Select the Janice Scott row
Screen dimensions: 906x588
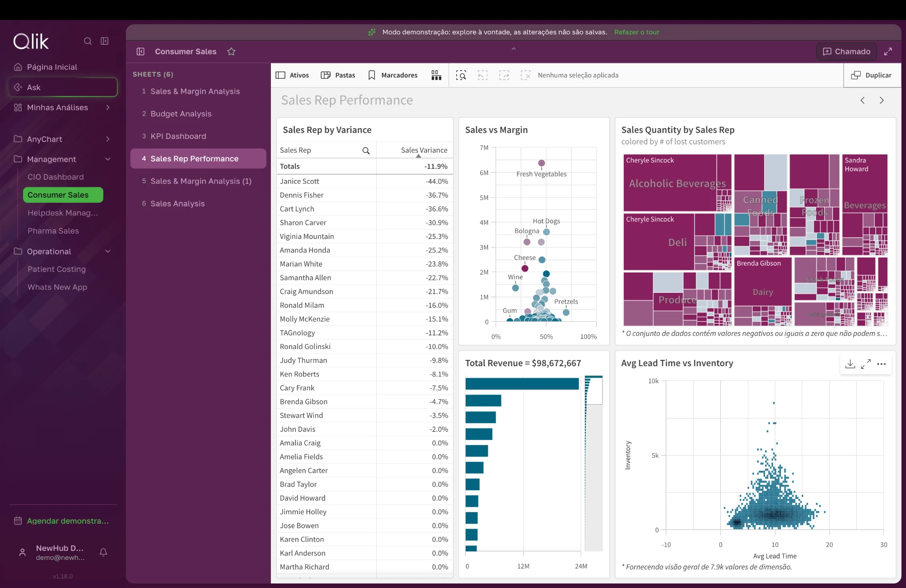point(365,181)
